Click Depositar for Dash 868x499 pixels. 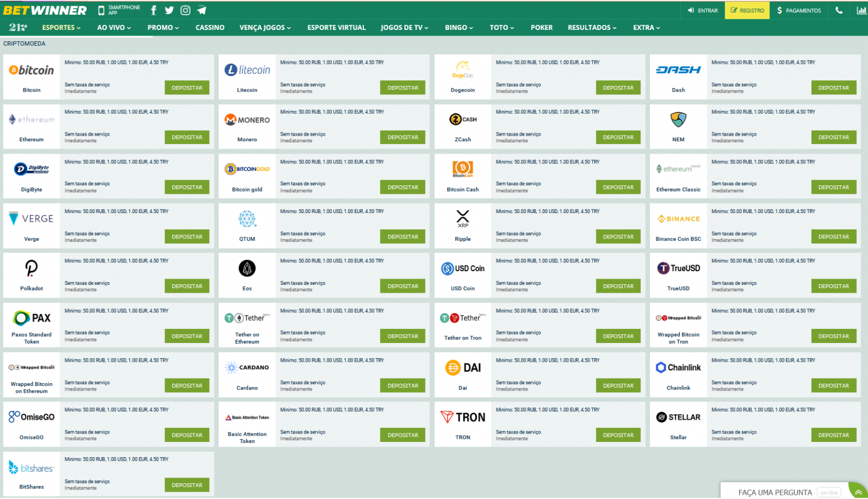tap(834, 88)
